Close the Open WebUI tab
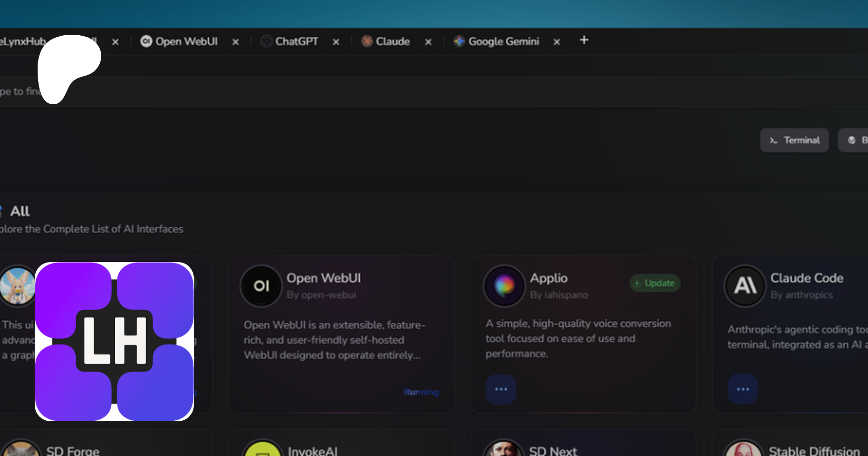Screen dimensions: 868x456 [x=236, y=42]
